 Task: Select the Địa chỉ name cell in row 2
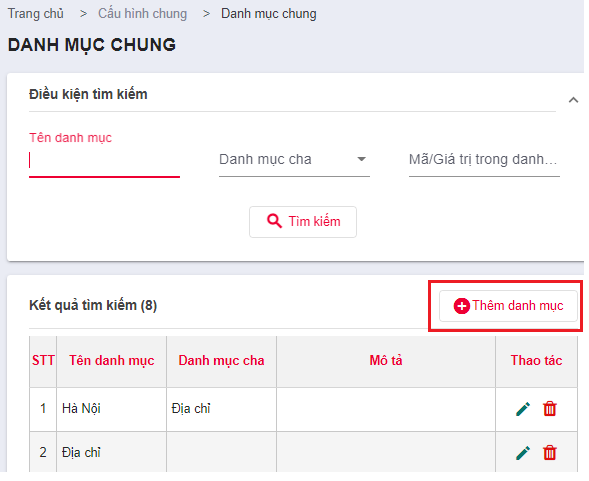pos(112,452)
